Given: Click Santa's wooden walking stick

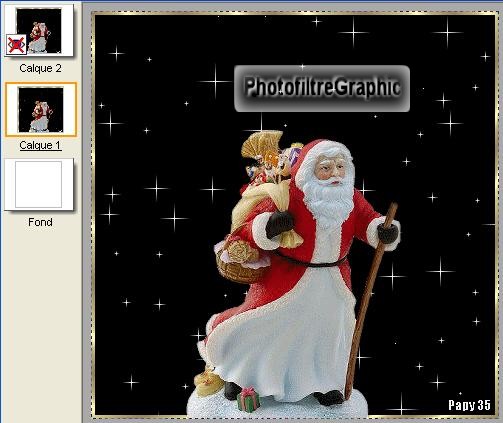Looking at the screenshot, I should click(x=371, y=300).
